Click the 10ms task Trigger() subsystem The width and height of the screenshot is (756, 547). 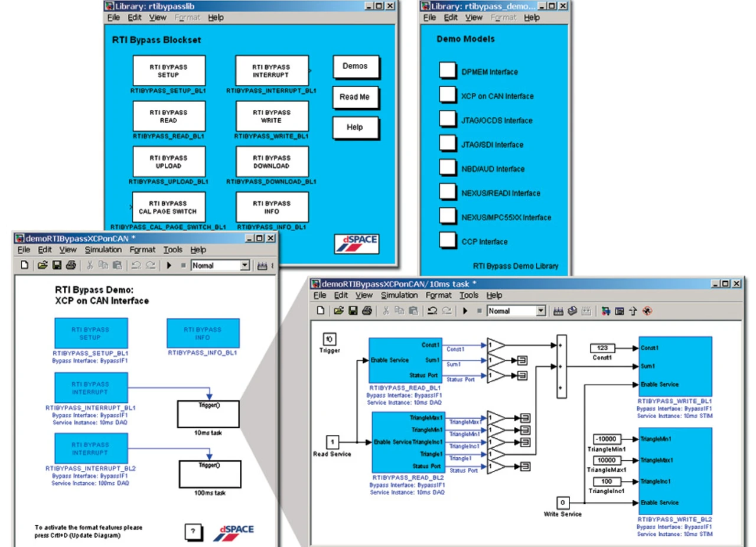pyautogui.click(x=208, y=414)
